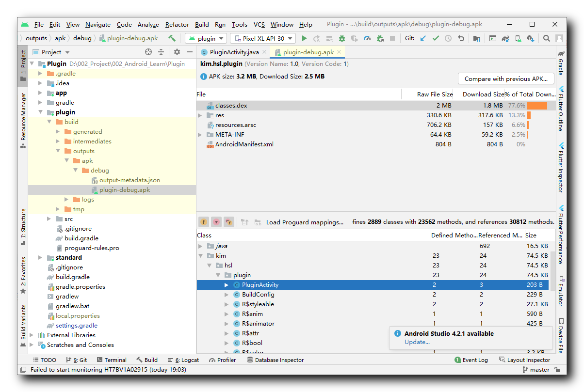Click the master Git branch widget
This screenshot has height=392, width=584.
point(535,370)
